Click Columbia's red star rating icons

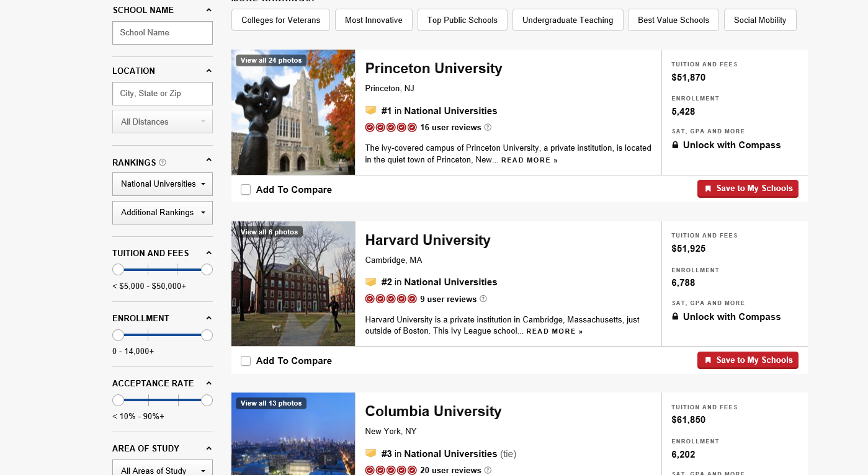(391, 470)
